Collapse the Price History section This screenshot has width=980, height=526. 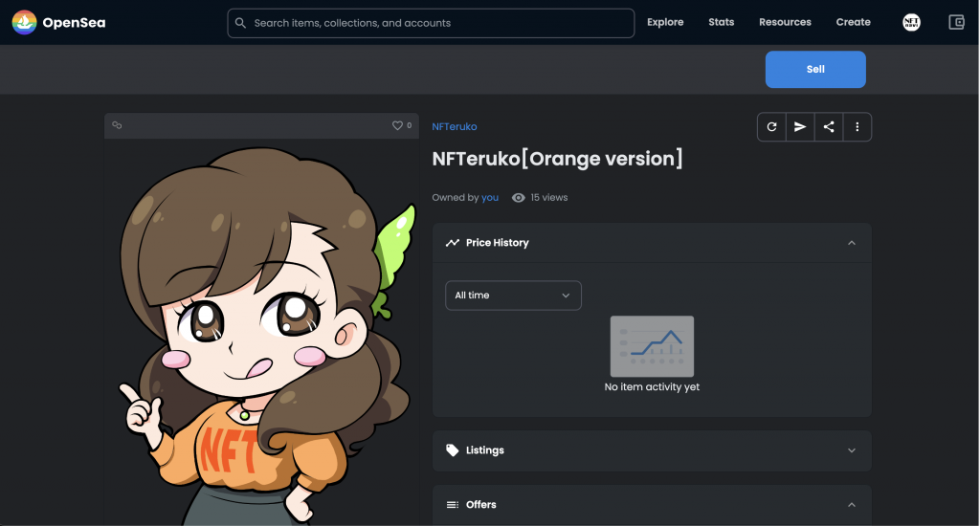click(851, 243)
